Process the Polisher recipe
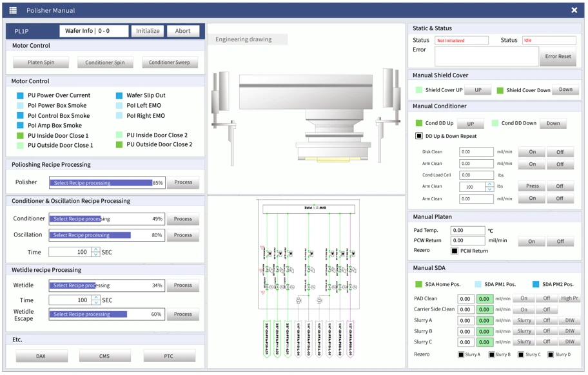 click(183, 182)
